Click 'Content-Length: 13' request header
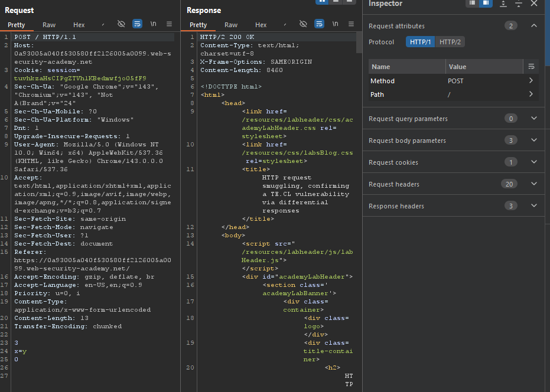550x392 pixels. pyautogui.click(x=51, y=318)
